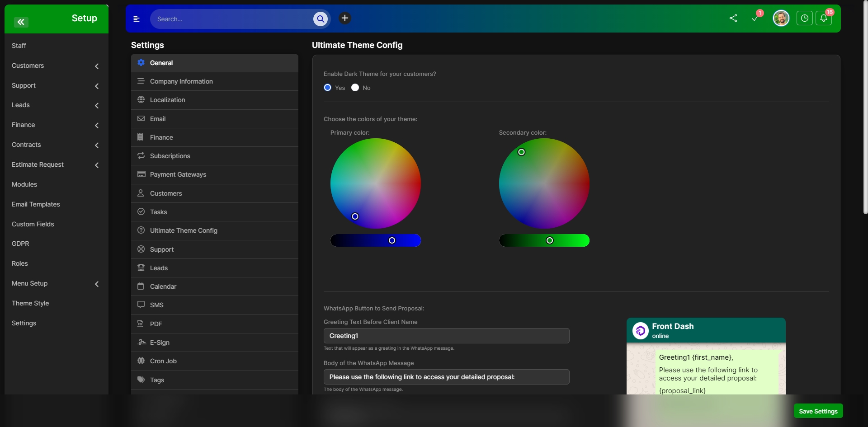Screen dimensions: 868x427
Task: Open the Ultimate Theme Config settings entry
Action: click(183, 230)
